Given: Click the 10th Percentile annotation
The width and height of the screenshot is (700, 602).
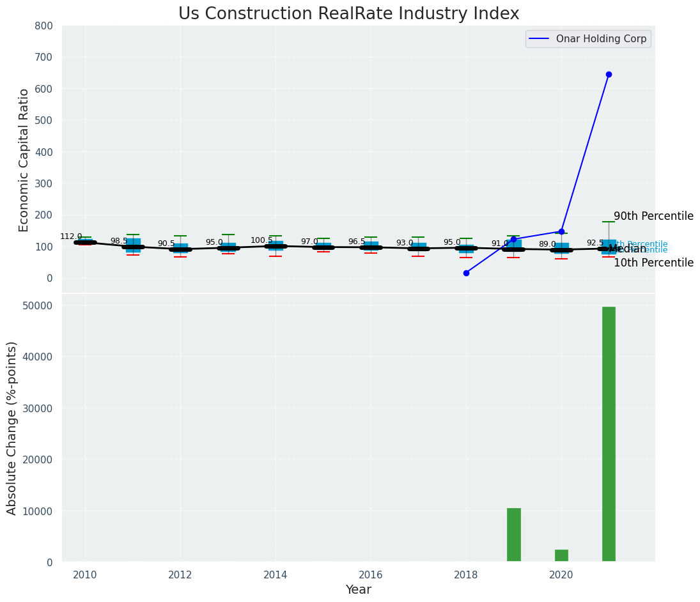Looking at the screenshot, I should (653, 263).
